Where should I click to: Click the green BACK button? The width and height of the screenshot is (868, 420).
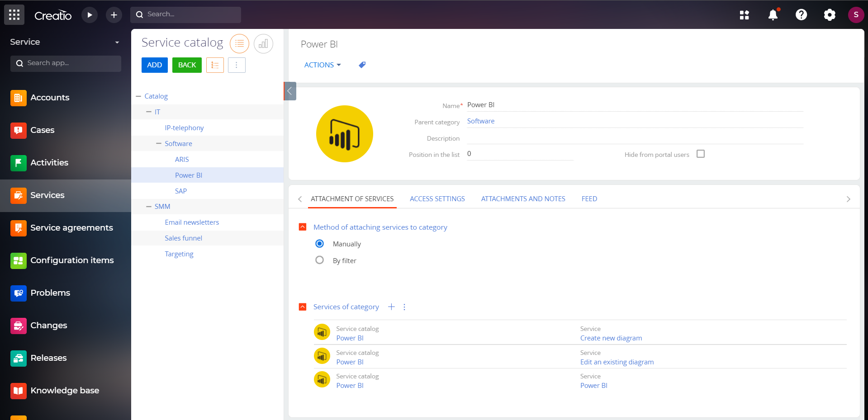187,65
